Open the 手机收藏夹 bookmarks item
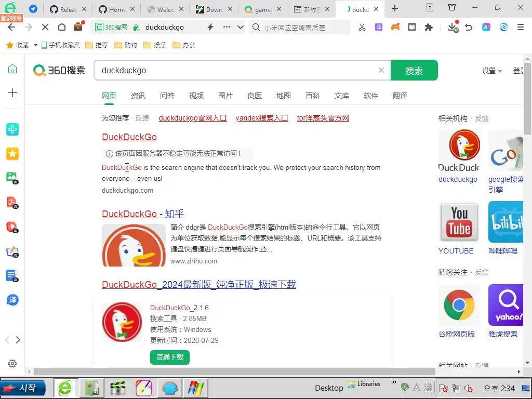 61,45
